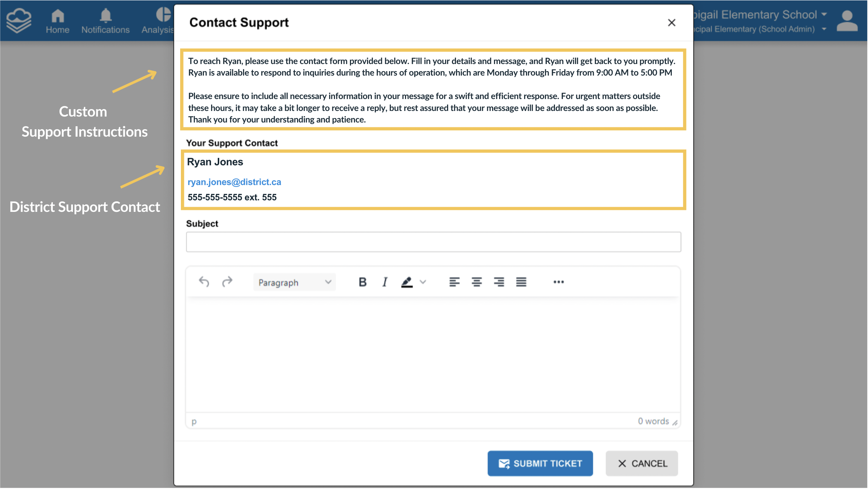This screenshot has width=868, height=490.
Task: Click the redo arrow in editor toolbar
Action: pyautogui.click(x=227, y=282)
